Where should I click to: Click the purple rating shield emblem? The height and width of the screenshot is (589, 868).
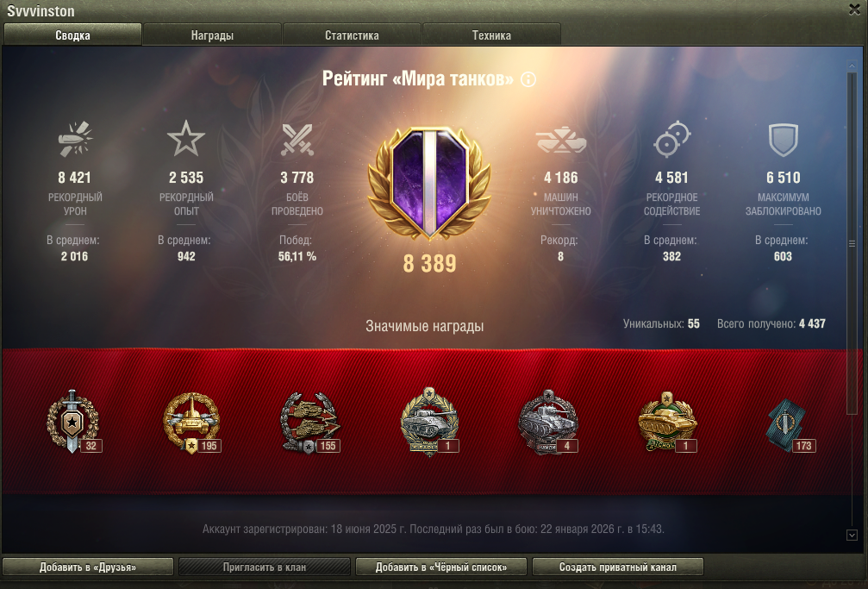[429, 184]
